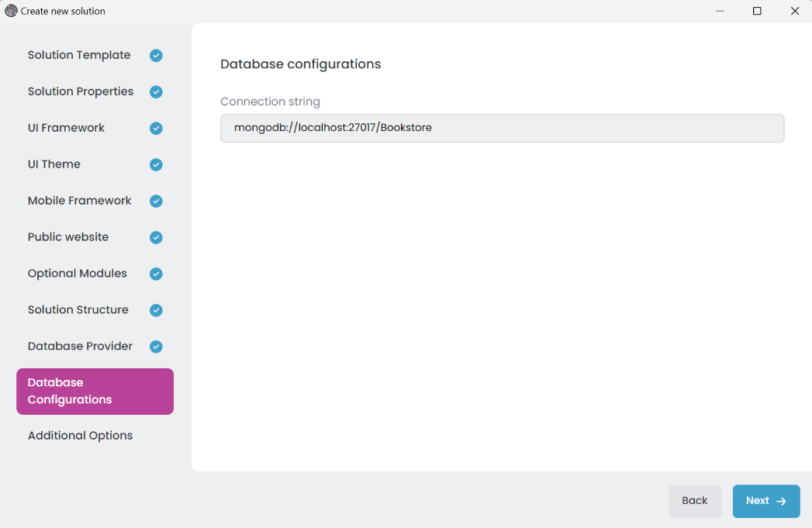812x528 pixels.
Task: Click the checkmark icon beside UI Framework
Action: (x=156, y=129)
